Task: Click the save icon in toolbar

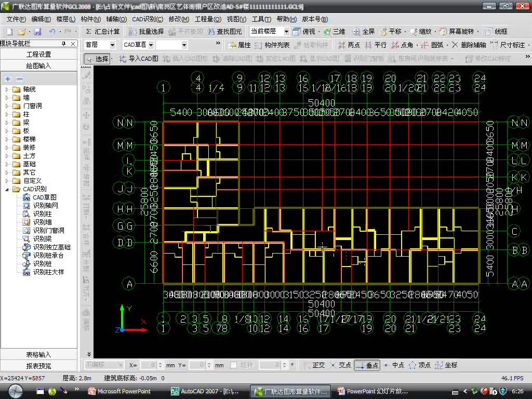Action: 37,32
